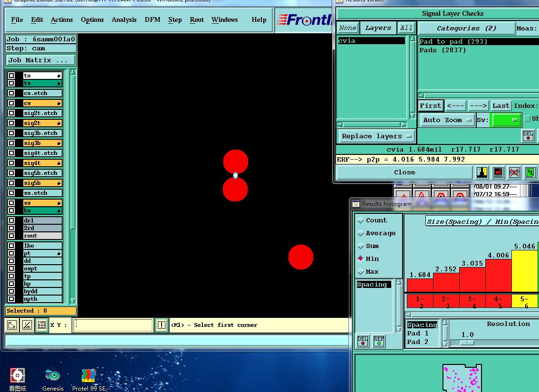
Task: Open the Auto Zoom dropdown
Action: coord(447,120)
